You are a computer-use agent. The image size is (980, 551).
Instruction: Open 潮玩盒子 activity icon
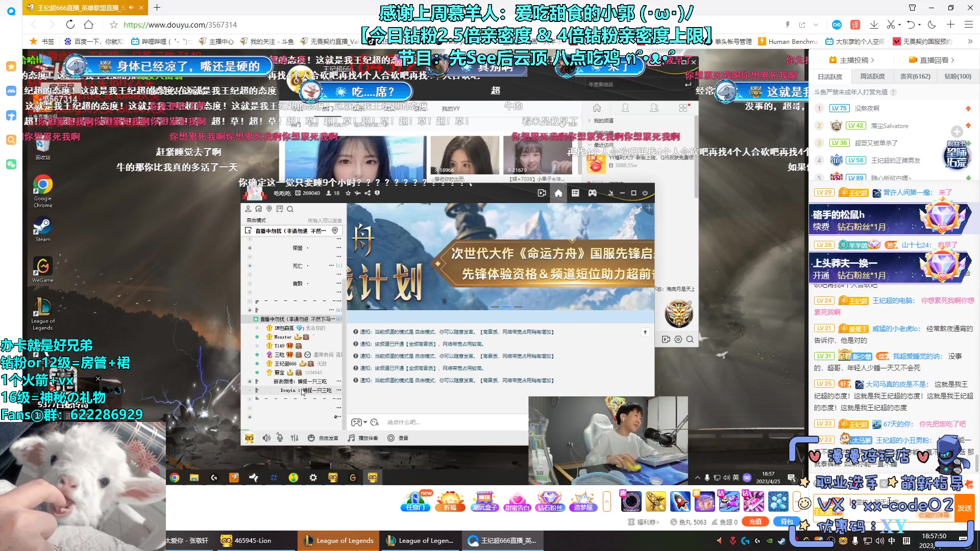(x=484, y=502)
